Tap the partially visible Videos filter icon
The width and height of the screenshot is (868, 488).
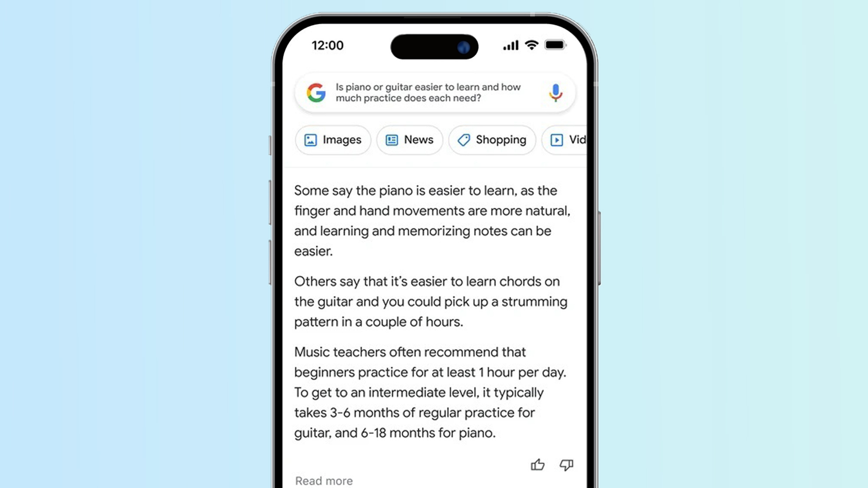[556, 139]
